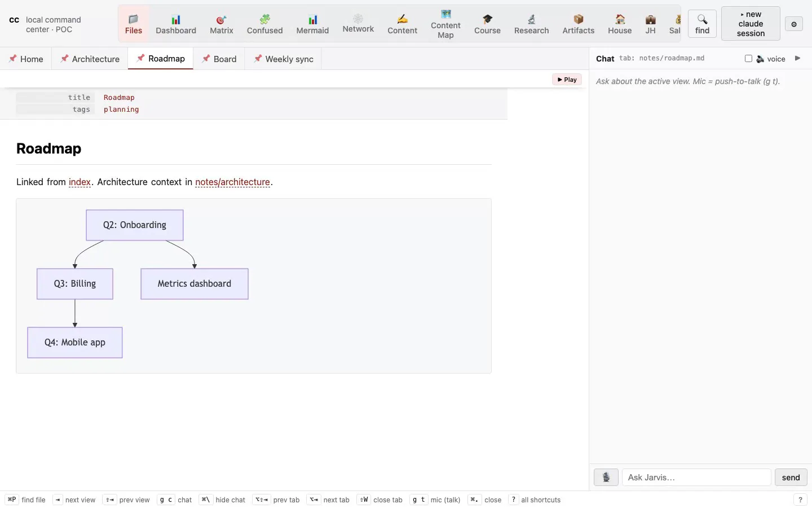Switch to the Architecture tab
The image size is (812, 508).
point(90,59)
